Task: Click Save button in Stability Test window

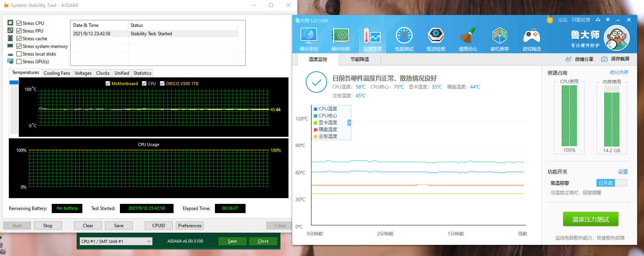Action: (x=119, y=225)
